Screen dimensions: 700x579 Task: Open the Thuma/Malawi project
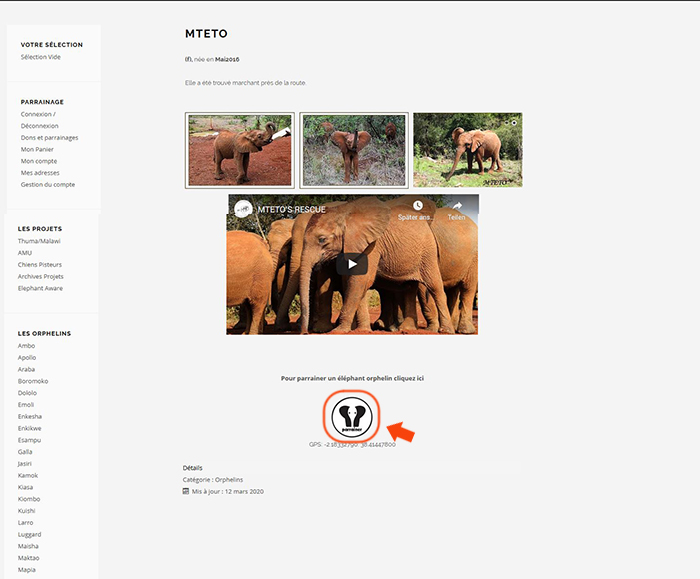click(39, 241)
